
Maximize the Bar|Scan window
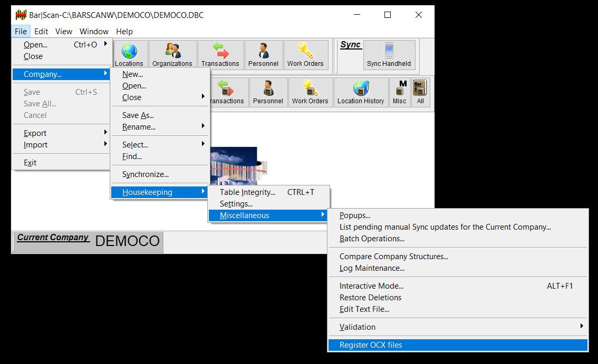(388, 15)
